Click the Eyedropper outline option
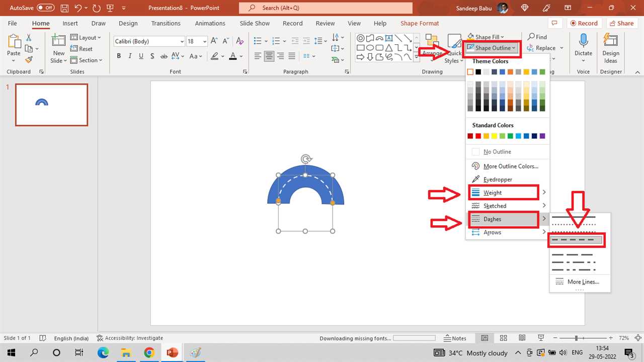The width and height of the screenshot is (644, 362). click(497, 179)
